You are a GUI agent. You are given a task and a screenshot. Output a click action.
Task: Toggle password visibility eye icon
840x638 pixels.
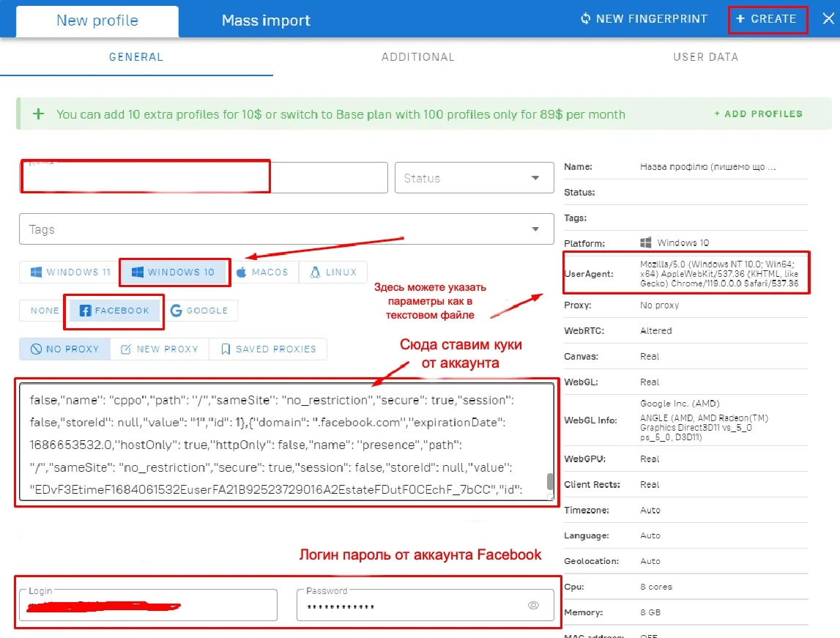tap(534, 605)
